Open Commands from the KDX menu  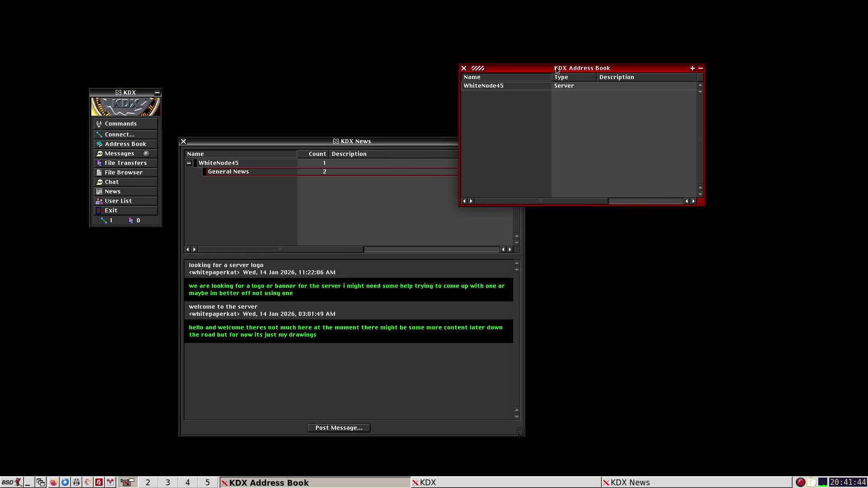click(x=120, y=123)
